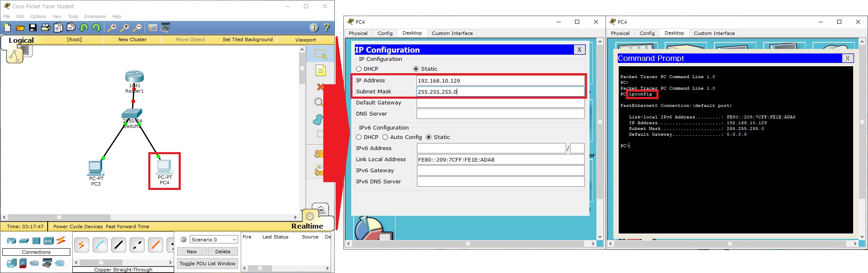Open file using the folder icon
Viewport: 868px width, 273px height.
[20, 28]
